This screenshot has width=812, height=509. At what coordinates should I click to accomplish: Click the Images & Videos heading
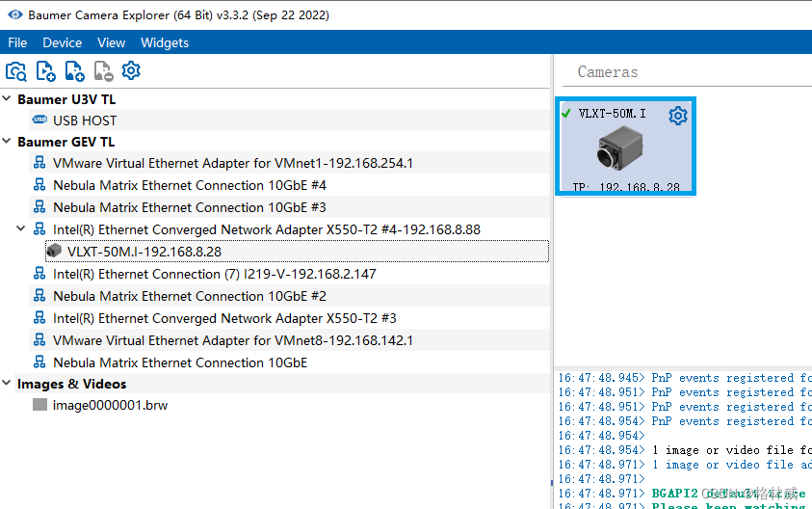click(72, 384)
